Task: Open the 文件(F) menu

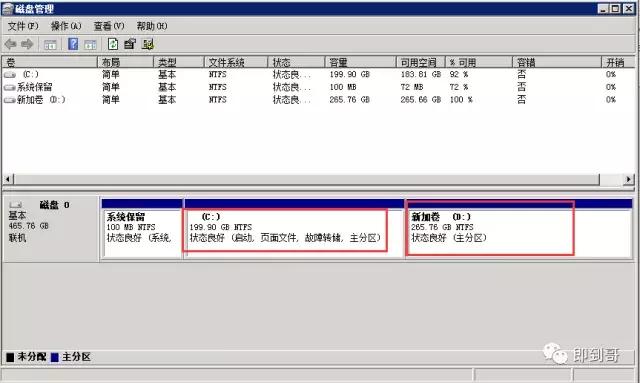Action: click(x=23, y=26)
